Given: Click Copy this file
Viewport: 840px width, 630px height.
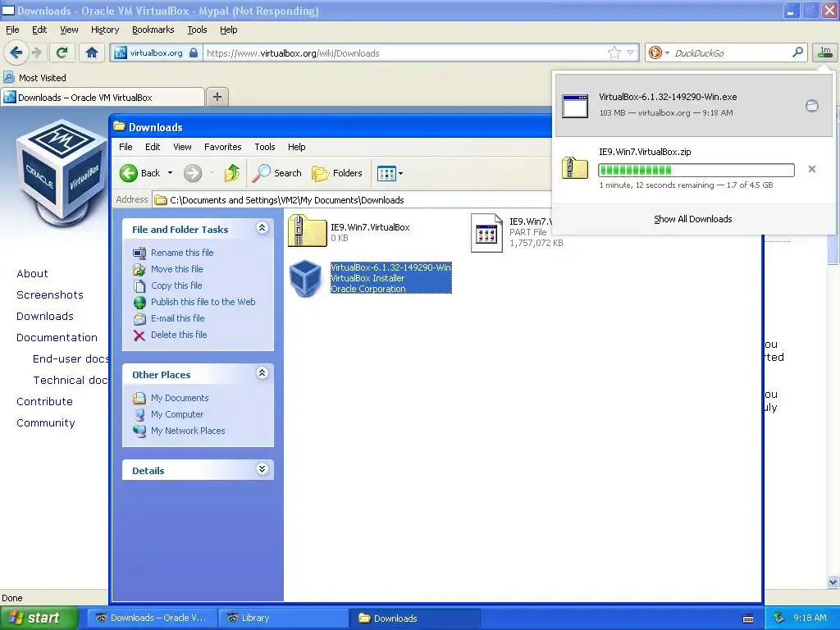Looking at the screenshot, I should coord(176,285).
